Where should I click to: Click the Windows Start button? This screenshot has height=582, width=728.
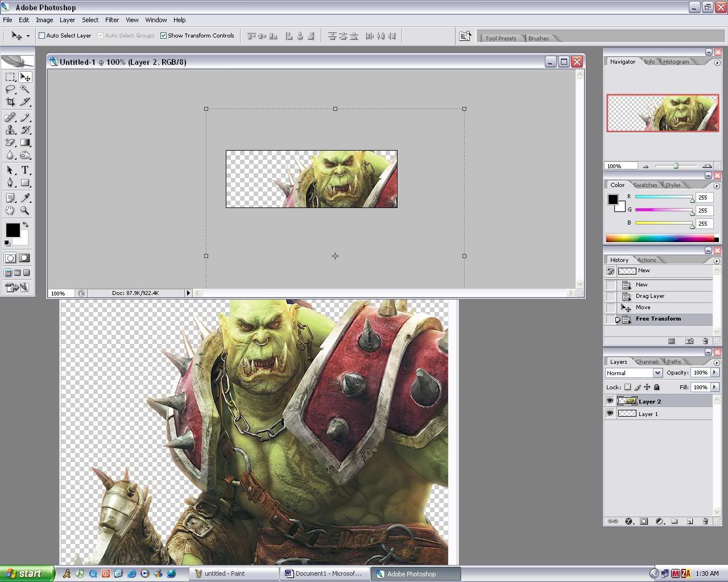pyautogui.click(x=27, y=573)
